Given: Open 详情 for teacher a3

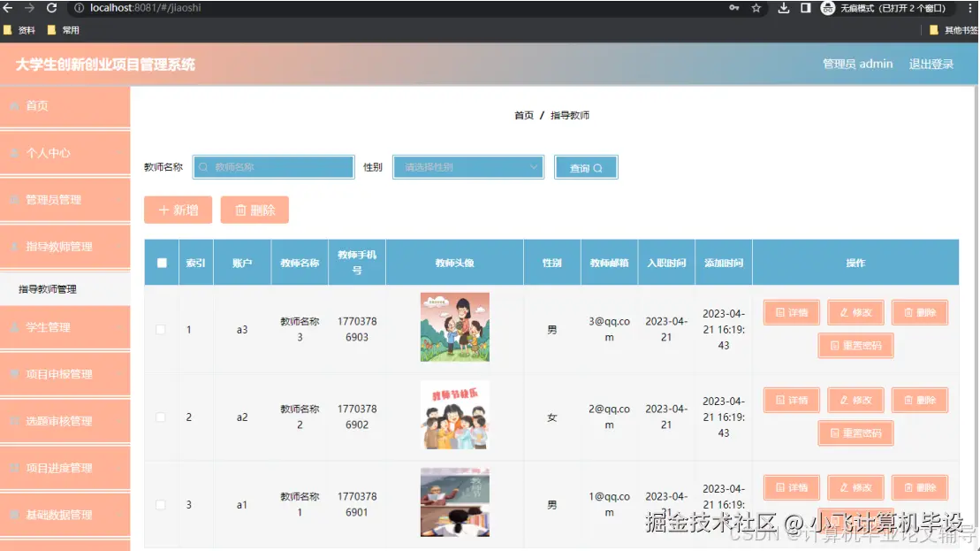Looking at the screenshot, I should (x=791, y=313).
